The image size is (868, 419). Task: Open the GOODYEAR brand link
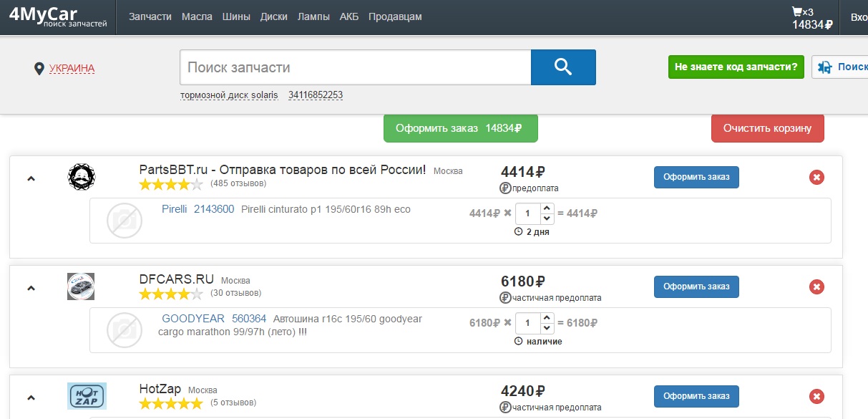pos(193,319)
